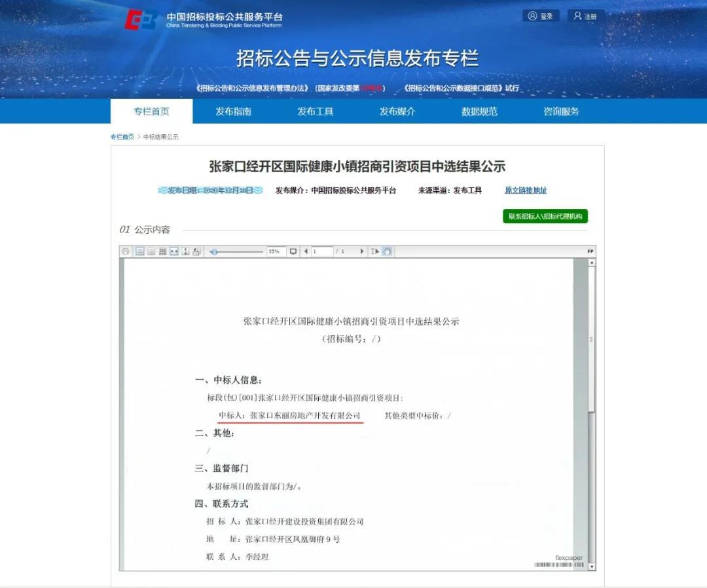The height and width of the screenshot is (588, 707).
Task: Switch to the 发布工具 tab
Action: pos(315,111)
